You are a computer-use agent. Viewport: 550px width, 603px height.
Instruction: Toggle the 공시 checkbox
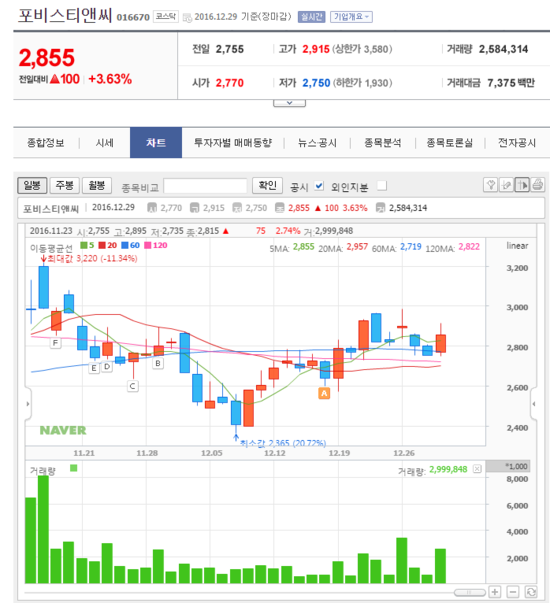click(319, 186)
